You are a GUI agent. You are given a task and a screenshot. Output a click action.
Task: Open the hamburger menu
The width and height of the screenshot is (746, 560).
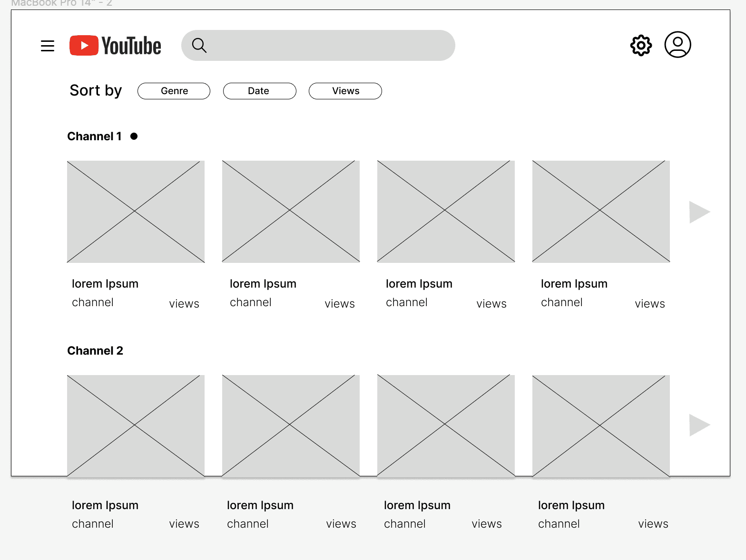pyautogui.click(x=48, y=46)
